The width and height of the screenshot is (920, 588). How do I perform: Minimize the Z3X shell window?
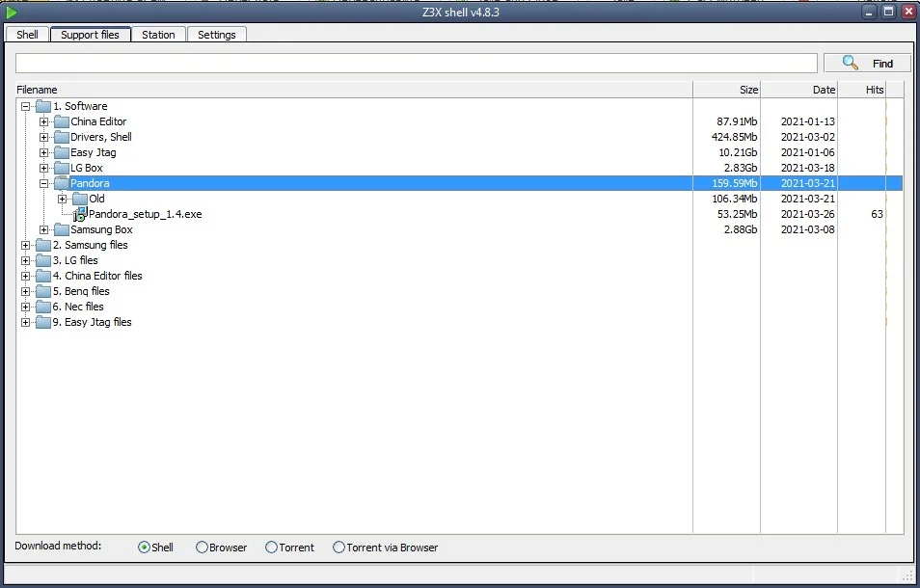pos(870,12)
